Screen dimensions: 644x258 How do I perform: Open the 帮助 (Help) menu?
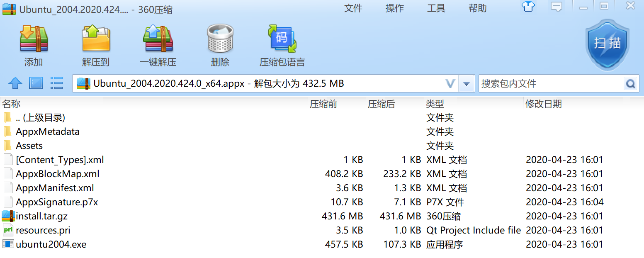click(477, 8)
